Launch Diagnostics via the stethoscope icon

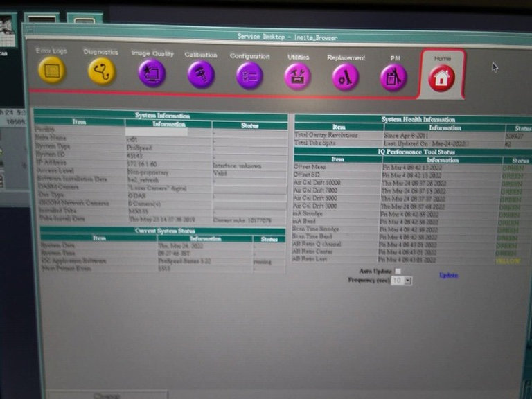click(x=101, y=71)
